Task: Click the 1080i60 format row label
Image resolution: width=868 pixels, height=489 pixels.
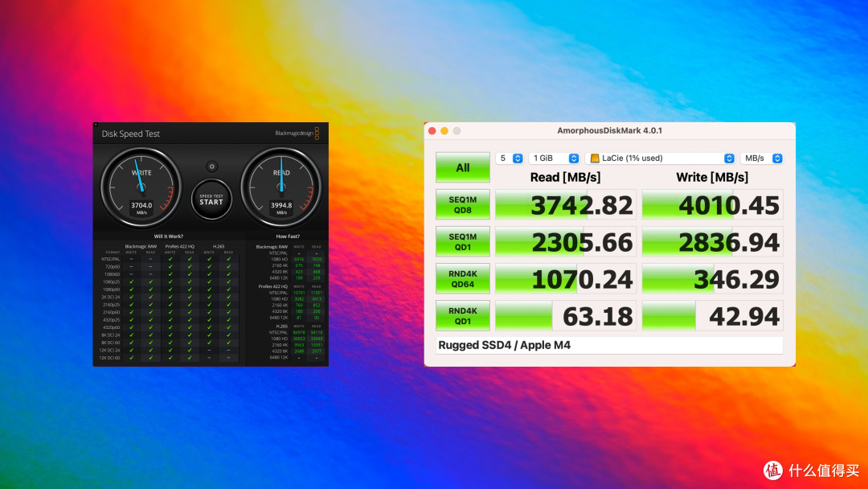Action: click(112, 274)
